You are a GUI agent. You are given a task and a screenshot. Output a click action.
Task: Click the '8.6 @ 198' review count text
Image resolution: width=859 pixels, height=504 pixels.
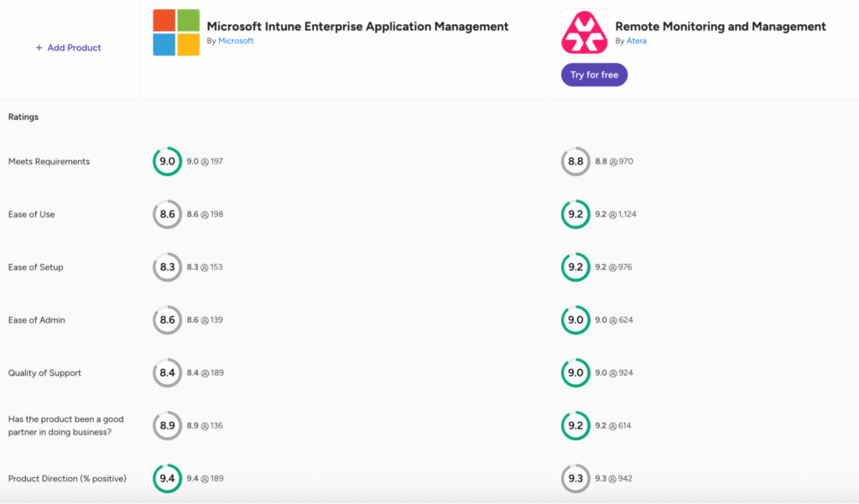coord(205,214)
